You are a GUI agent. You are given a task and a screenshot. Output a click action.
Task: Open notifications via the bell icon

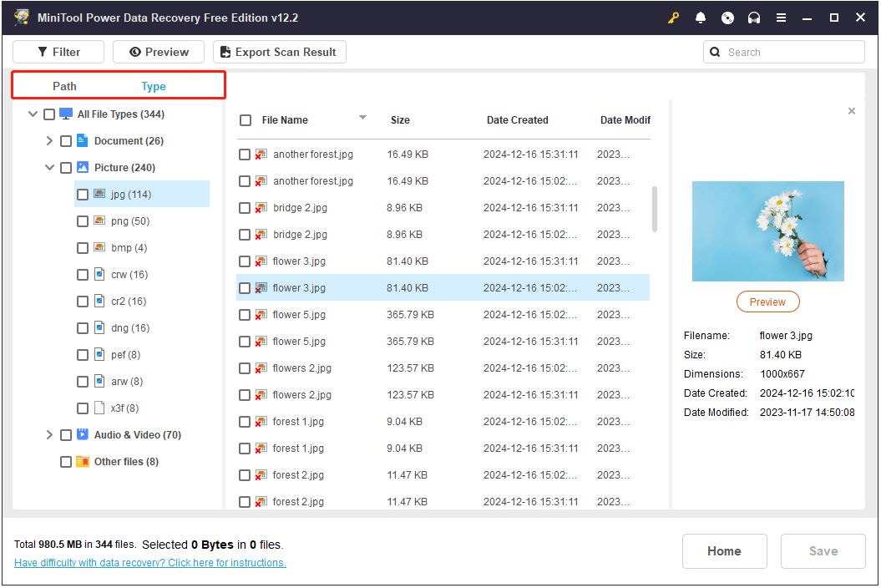pos(701,17)
